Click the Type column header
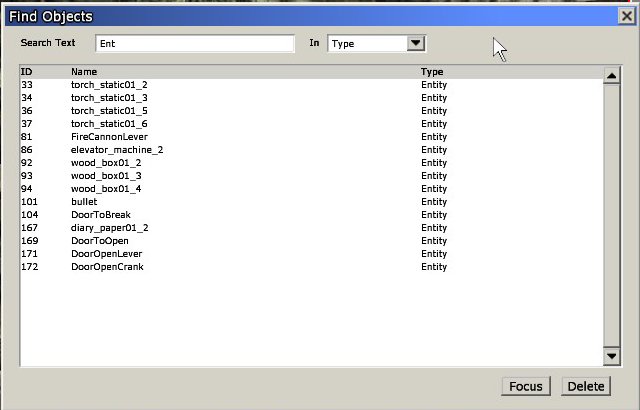The image size is (640, 410). 432,72
